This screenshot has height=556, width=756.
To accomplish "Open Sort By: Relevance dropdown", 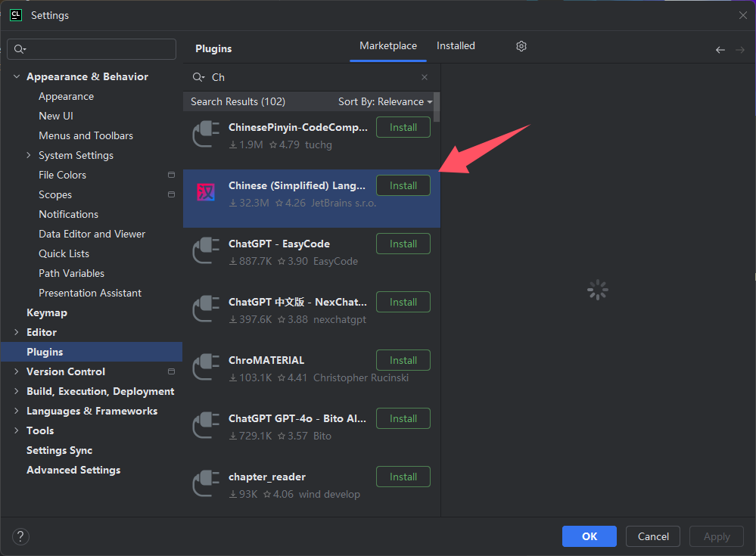I will [x=385, y=101].
